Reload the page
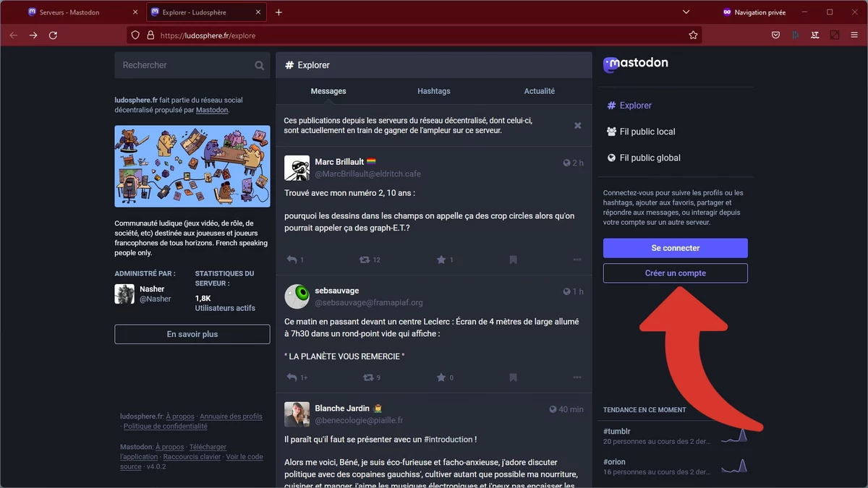Viewport: 868px width, 488px height. click(x=53, y=35)
